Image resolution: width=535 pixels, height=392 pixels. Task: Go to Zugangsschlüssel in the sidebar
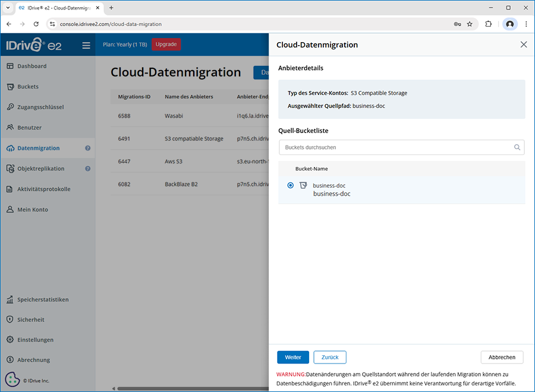click(x=40, y=107)
